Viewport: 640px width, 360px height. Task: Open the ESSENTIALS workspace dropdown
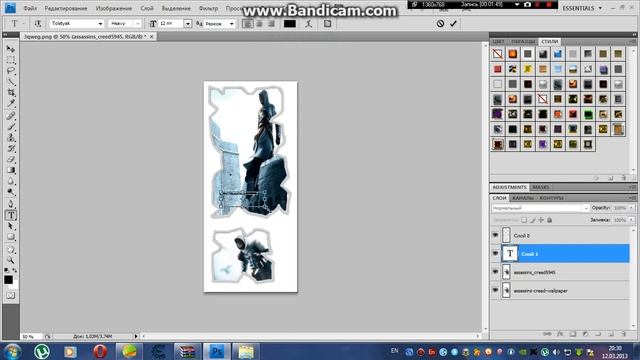pos(582,8)
